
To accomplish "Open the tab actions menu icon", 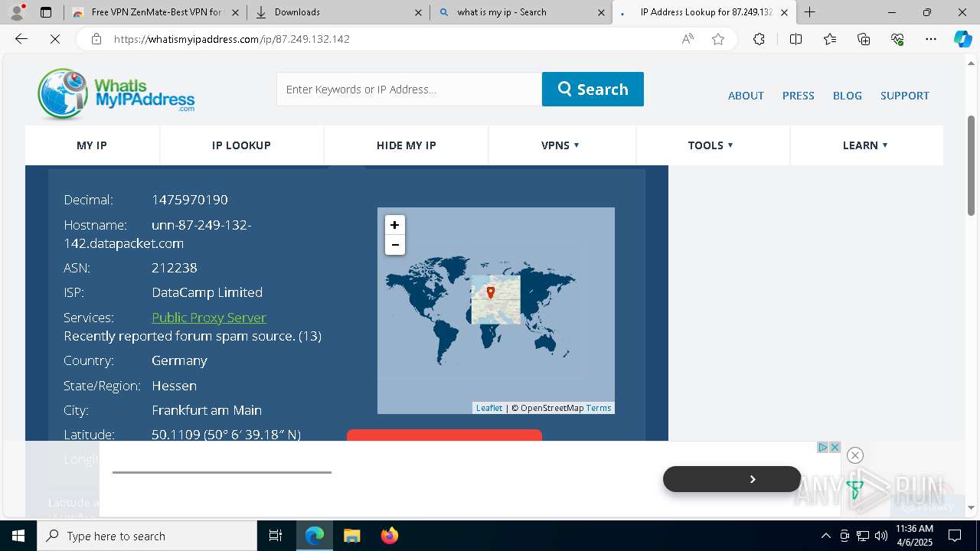I will (46, 12).
